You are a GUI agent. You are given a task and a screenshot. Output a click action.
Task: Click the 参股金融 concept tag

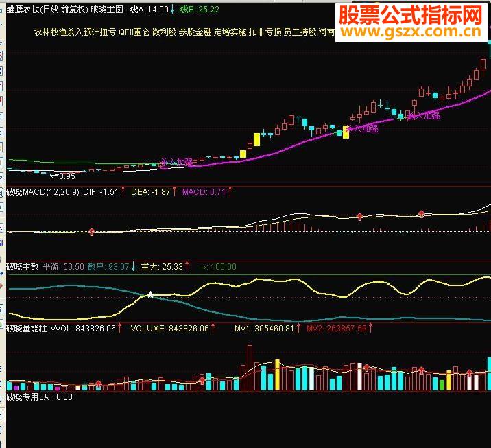click(x=195, y=32)
